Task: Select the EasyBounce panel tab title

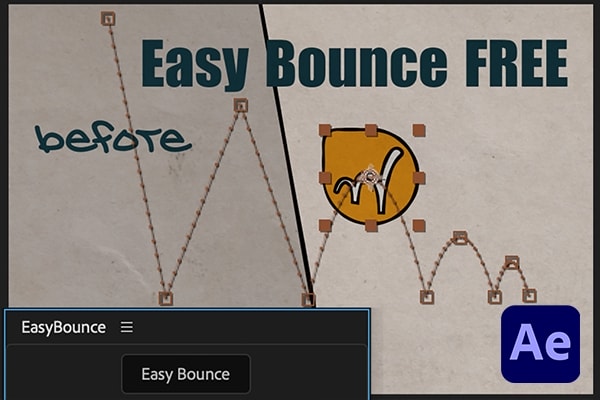Action: [x=64, y=328]
